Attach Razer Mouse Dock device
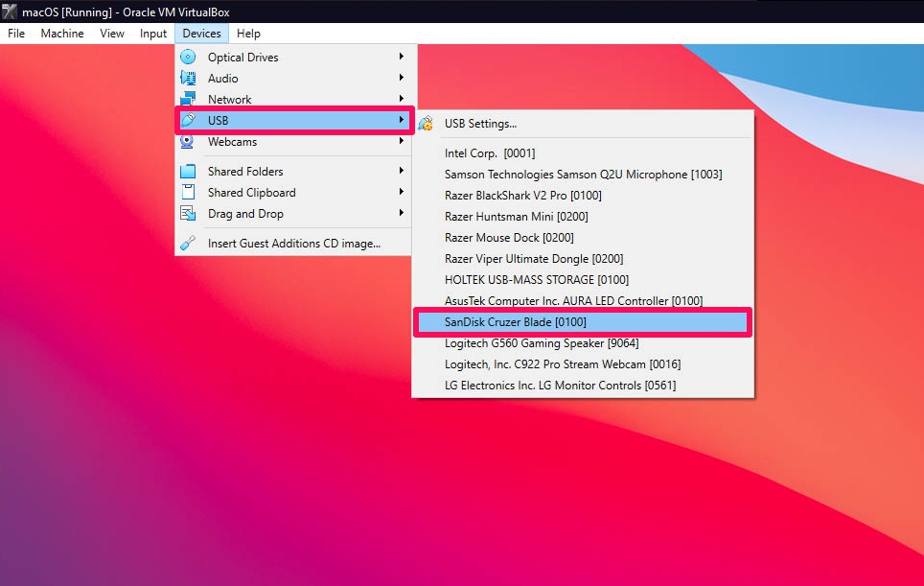 coord(582,238)
